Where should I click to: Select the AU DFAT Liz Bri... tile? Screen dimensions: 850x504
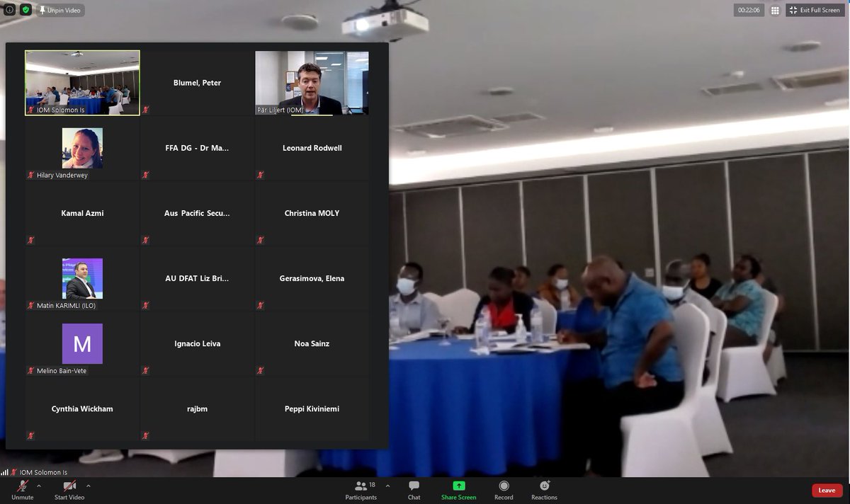(197, 278)
